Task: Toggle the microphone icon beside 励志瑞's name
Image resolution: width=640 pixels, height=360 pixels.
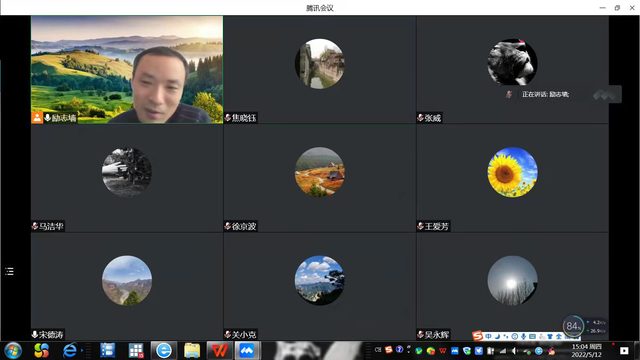Action: 47,118
